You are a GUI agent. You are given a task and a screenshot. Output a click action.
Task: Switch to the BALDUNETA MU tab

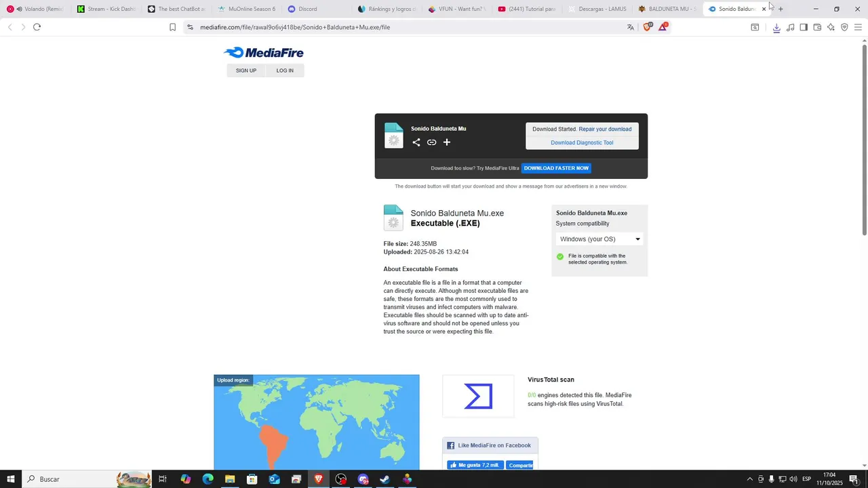pyautogui.click(x=669, y=9)
